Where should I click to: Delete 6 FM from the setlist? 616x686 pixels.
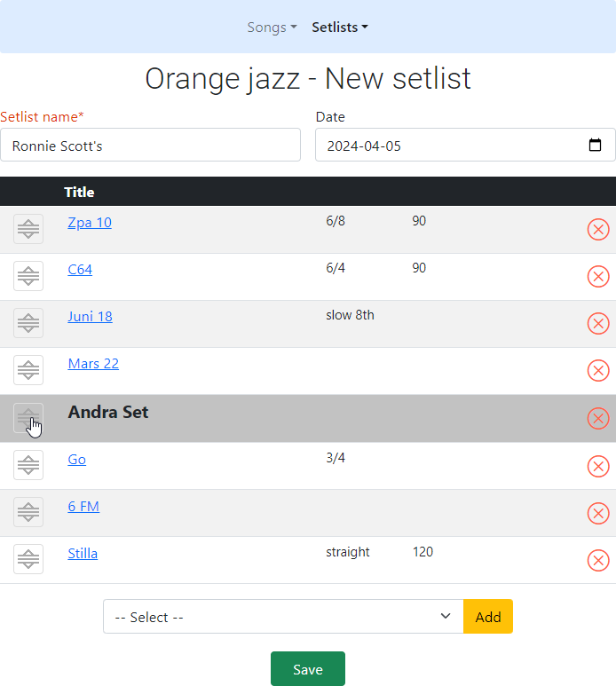598,513
